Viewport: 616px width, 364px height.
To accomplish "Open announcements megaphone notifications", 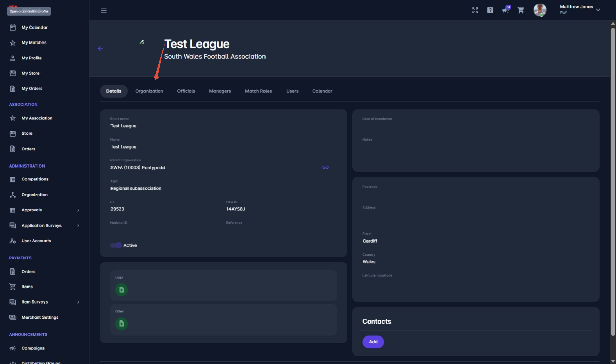I will [506, 10].
